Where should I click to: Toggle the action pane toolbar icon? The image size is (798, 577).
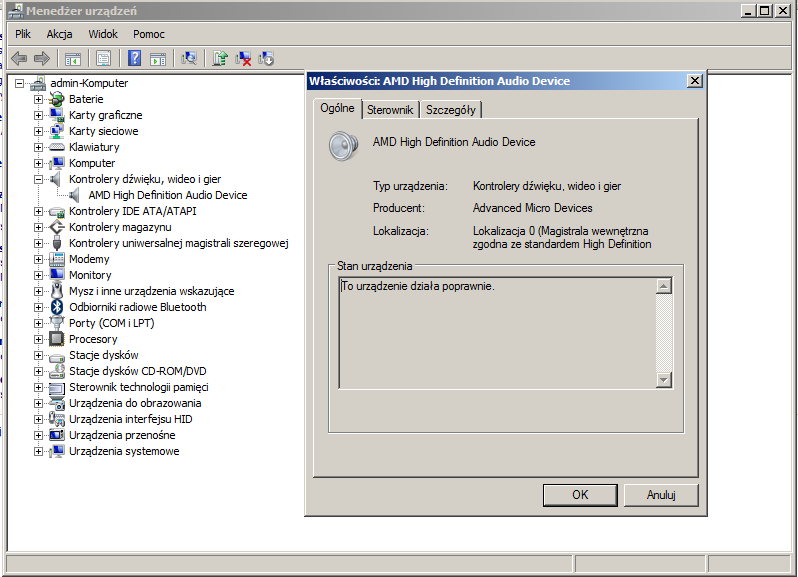coord(158,59)
